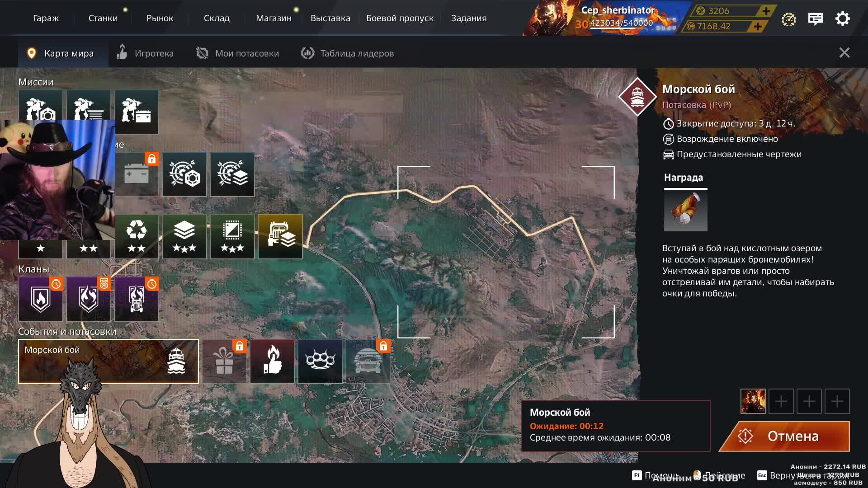
Task: Open the Боевой пропуск menu
Action: [400, 19]
